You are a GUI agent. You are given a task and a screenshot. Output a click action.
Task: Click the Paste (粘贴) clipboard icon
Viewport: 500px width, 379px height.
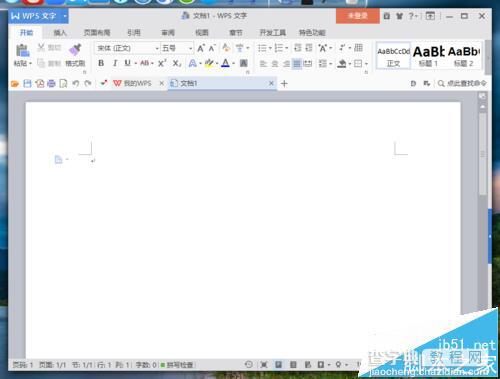pyautogui.click(x=22, y=50)
